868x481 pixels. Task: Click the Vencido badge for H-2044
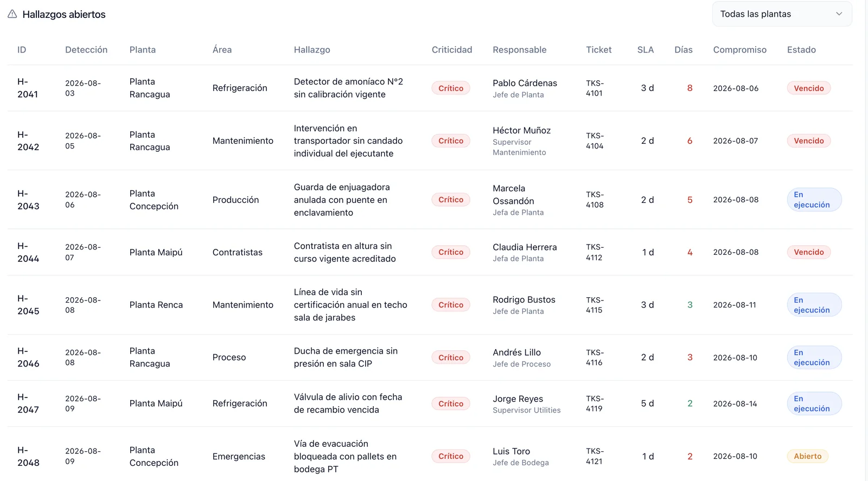[x=808, y=252]
